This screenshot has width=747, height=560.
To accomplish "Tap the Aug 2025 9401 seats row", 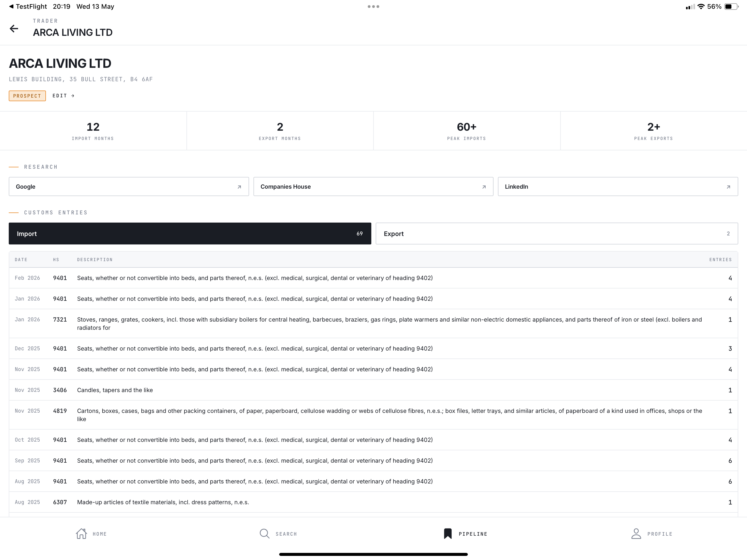I will point(373,481).
